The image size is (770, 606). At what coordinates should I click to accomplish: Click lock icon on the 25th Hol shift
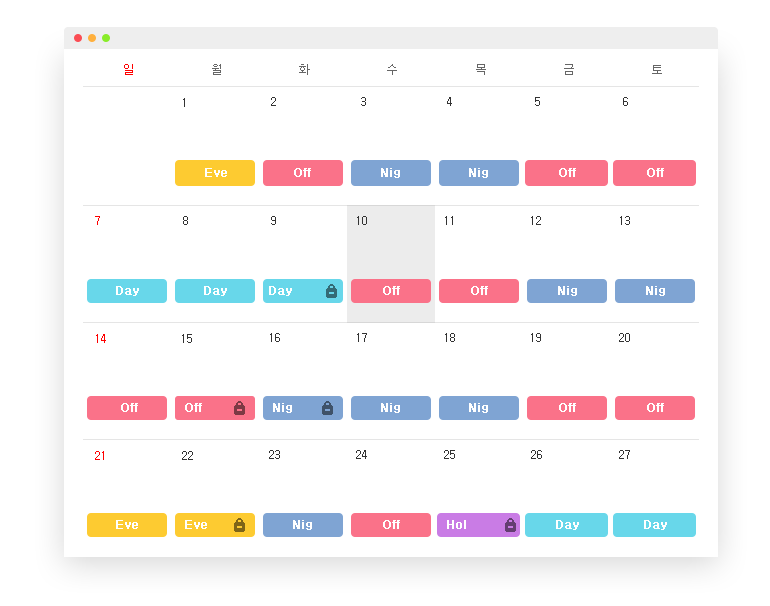tap(510, 525)
